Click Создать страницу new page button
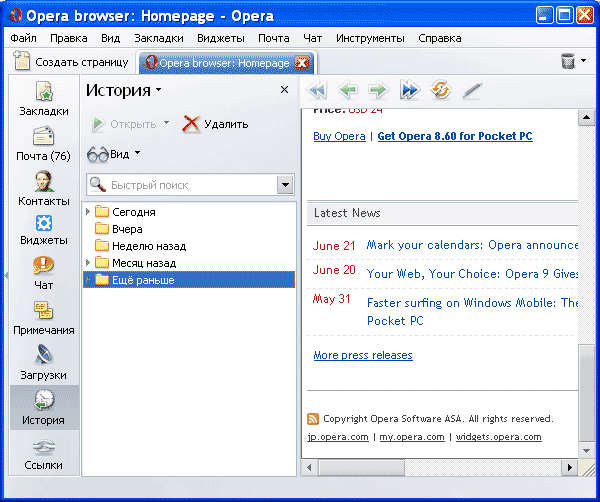 click(x=71, y=62)
